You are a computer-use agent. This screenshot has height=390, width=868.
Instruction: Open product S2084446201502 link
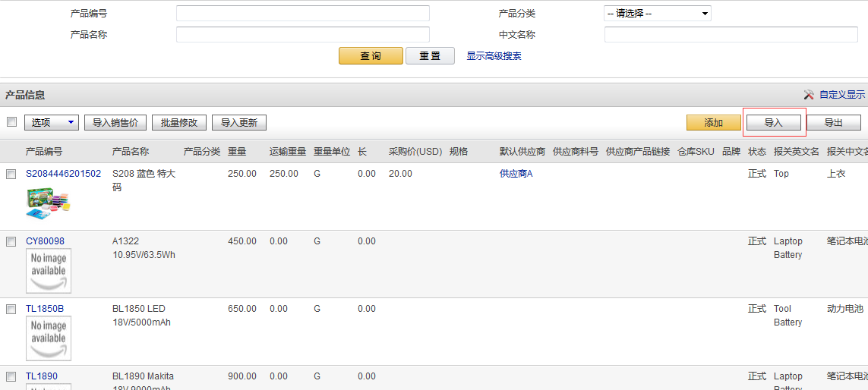pyautogui.click(x=64, y=174)
